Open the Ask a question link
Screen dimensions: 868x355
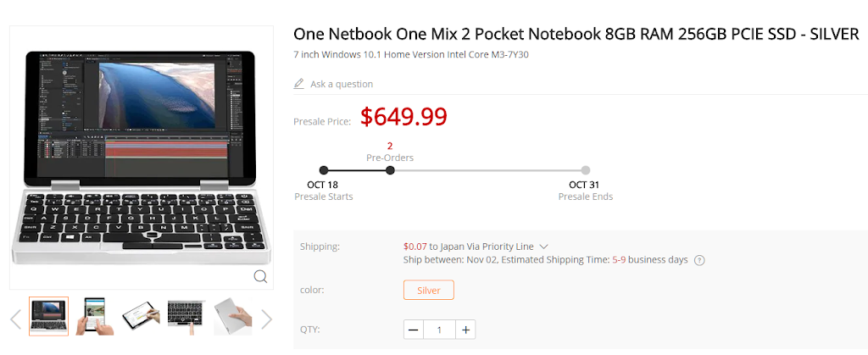tap(341, 84)
